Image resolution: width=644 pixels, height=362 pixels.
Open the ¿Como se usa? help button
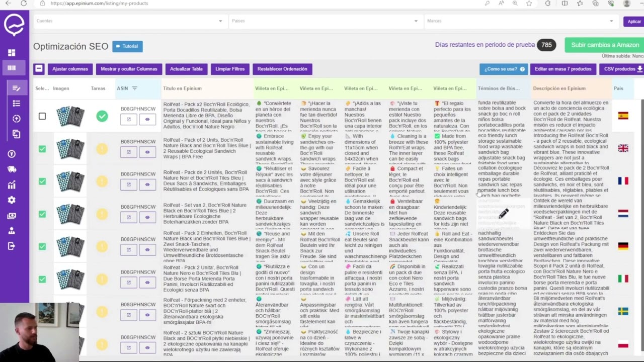coord(503,69)
